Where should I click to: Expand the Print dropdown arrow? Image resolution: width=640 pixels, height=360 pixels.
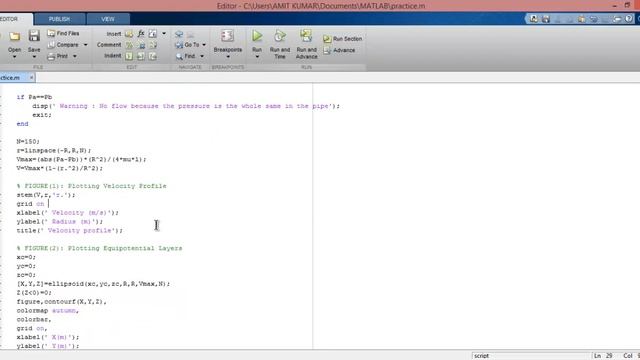click(75, 56)
